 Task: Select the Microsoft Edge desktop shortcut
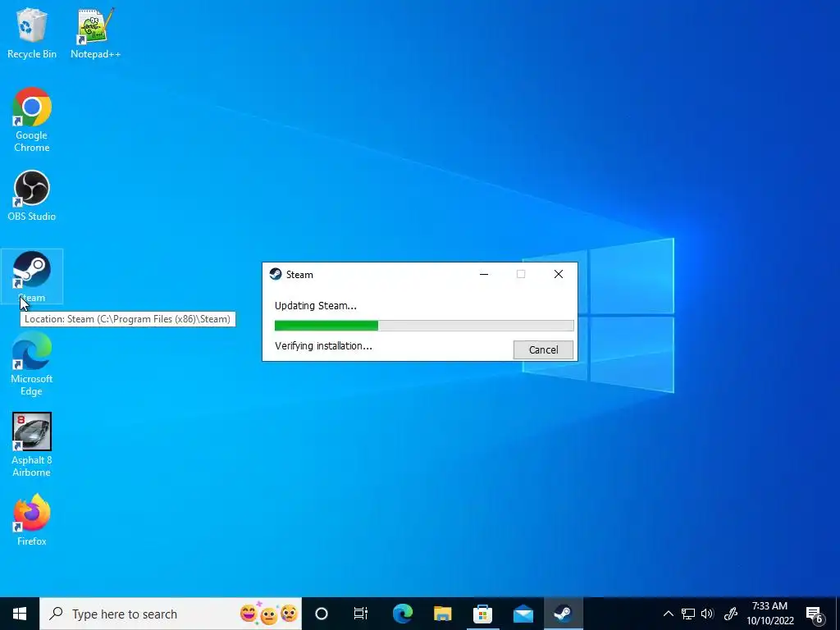32,363
